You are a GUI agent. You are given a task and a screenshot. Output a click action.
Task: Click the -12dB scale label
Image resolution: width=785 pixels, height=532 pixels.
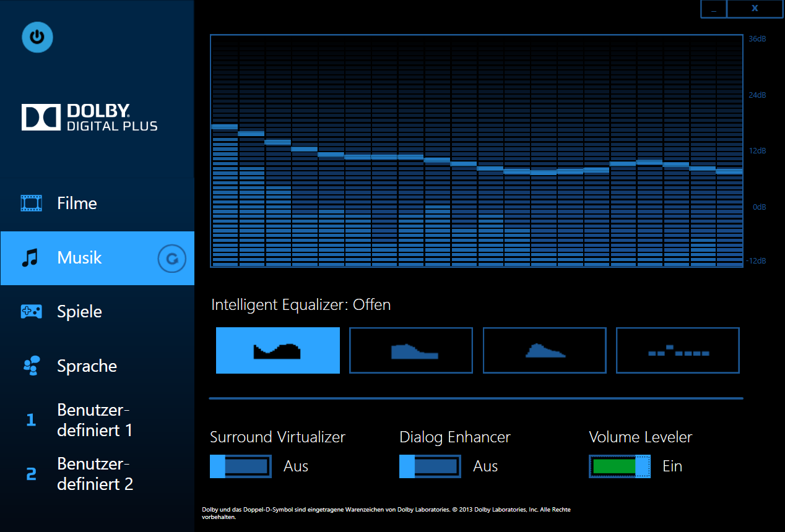[756, 261]
